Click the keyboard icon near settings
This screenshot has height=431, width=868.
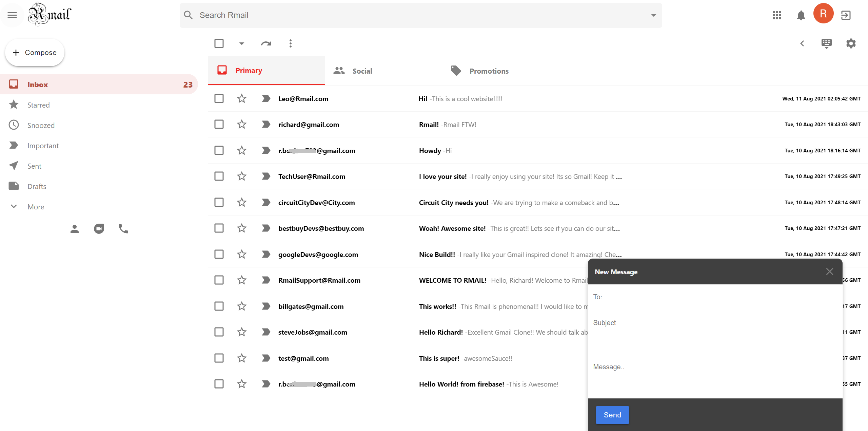pos(826,43)
